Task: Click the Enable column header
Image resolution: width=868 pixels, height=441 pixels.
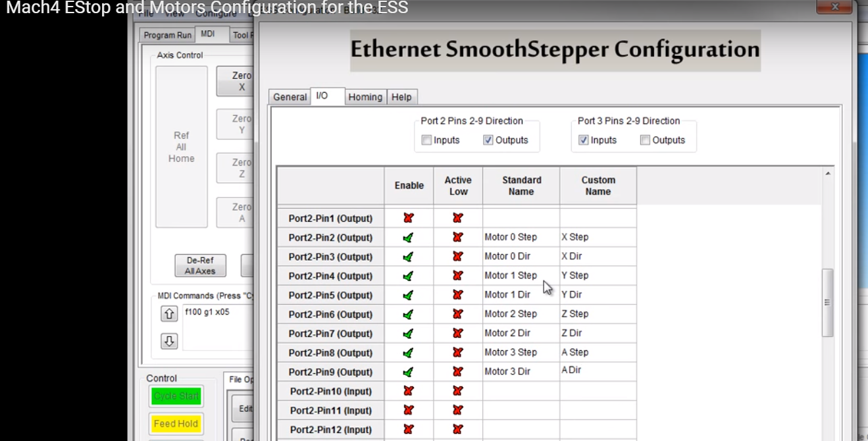Action: click(x=409, y=186)
